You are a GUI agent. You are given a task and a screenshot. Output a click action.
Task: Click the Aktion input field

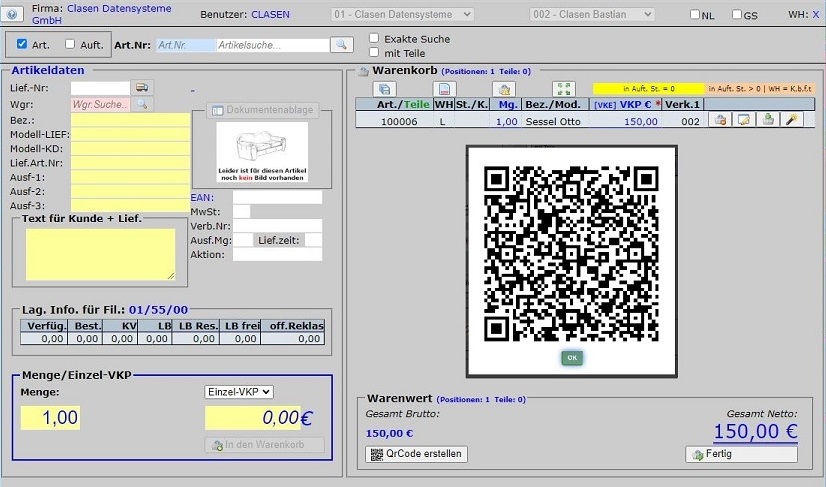pos(277,255)
